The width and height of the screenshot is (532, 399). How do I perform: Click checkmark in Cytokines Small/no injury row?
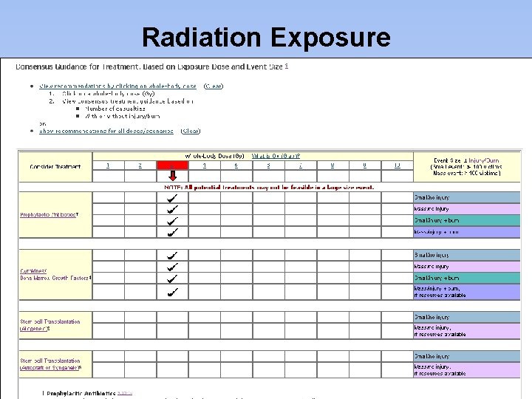[x=172, y=256]
